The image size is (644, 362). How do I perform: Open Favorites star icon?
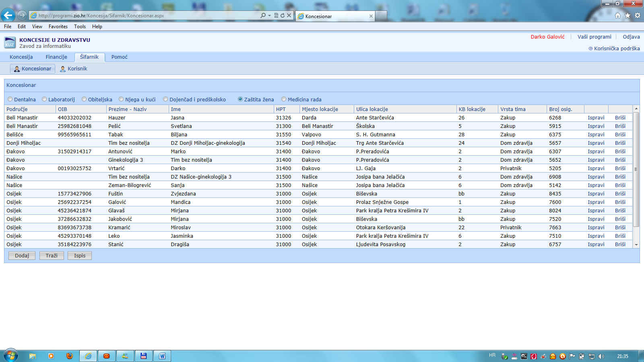[x=627, y=15]
